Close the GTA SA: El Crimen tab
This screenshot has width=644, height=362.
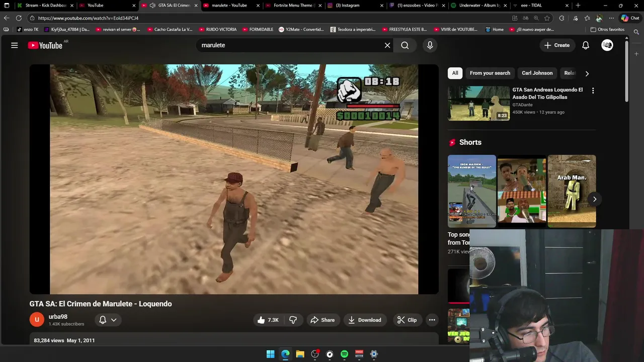coord(196,6)
